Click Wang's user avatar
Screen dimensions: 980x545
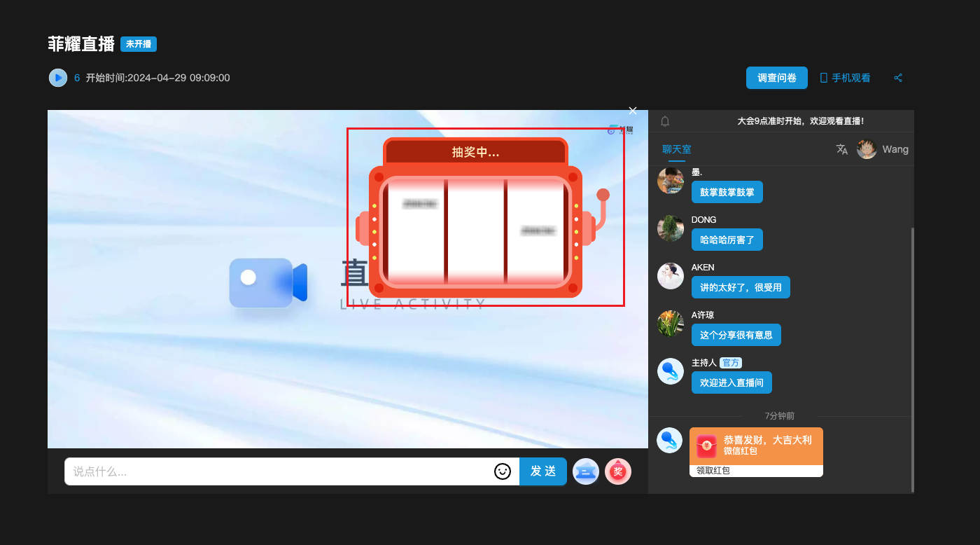867,149
